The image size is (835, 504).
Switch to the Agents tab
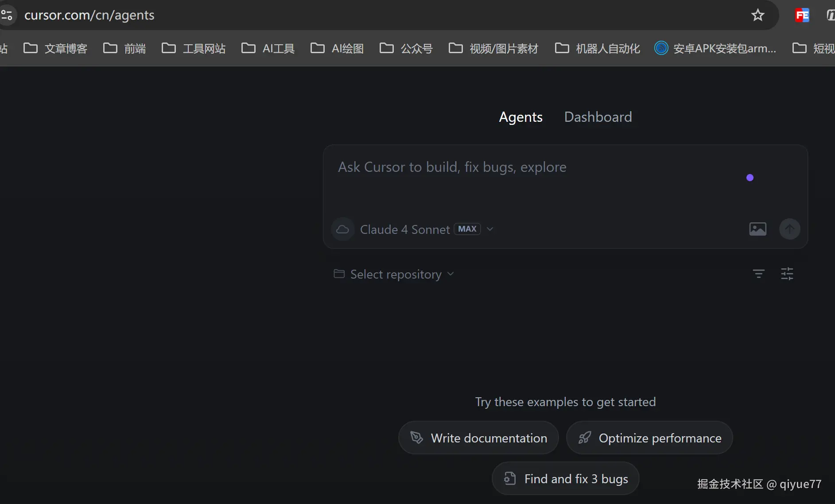pyautogui.click(x=520, y=117)
